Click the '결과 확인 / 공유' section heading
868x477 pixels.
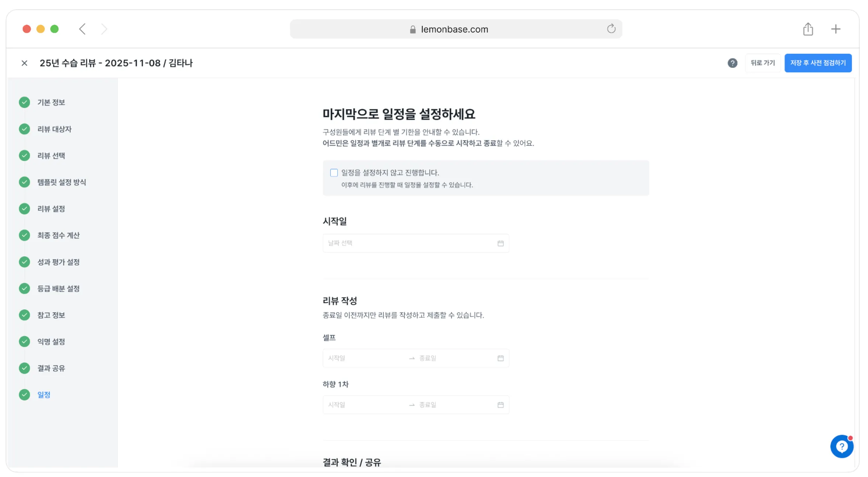pos(351,462)
